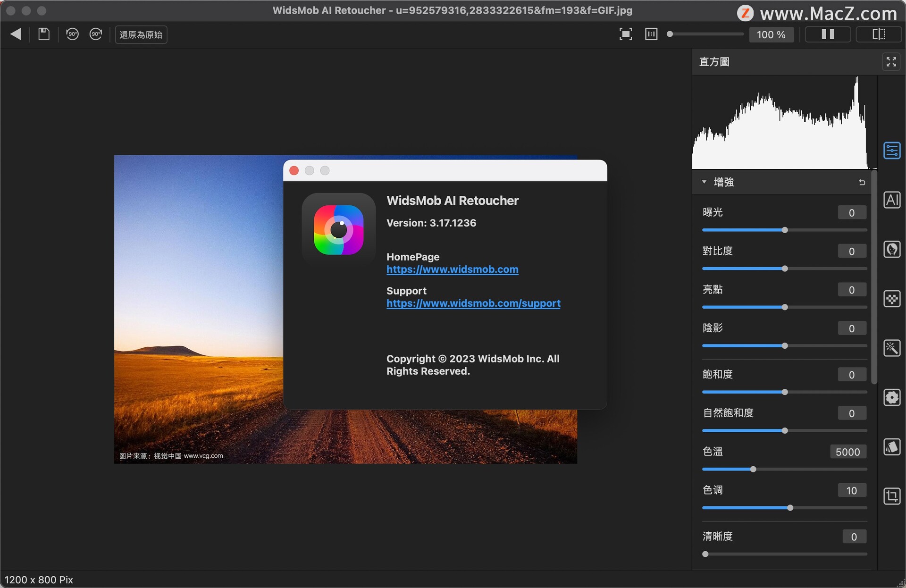Click the Version: 3.17.1236 text
Image resolution: width=906 pixels, height=588 pixels.
pyautogui.click(x=431, y=223)
